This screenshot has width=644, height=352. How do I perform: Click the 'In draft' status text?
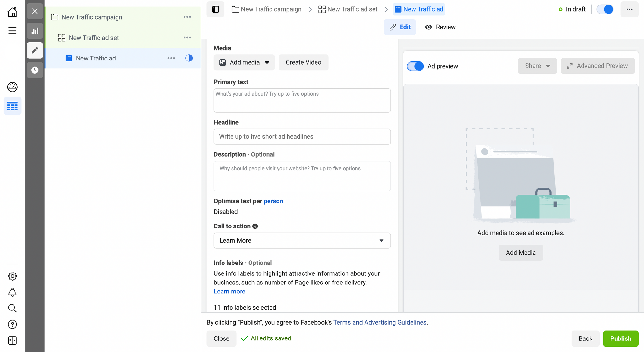point(576,9)
